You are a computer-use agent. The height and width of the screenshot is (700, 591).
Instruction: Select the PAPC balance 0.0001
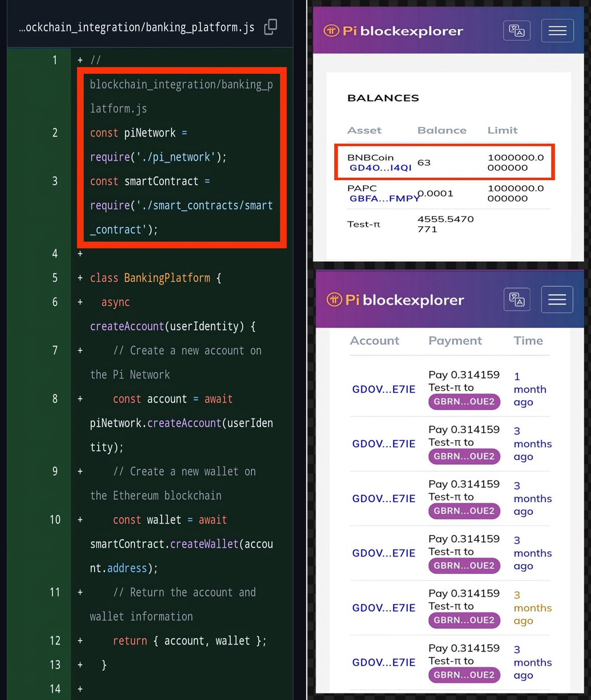pyautogui.click(x=435, y=193)
